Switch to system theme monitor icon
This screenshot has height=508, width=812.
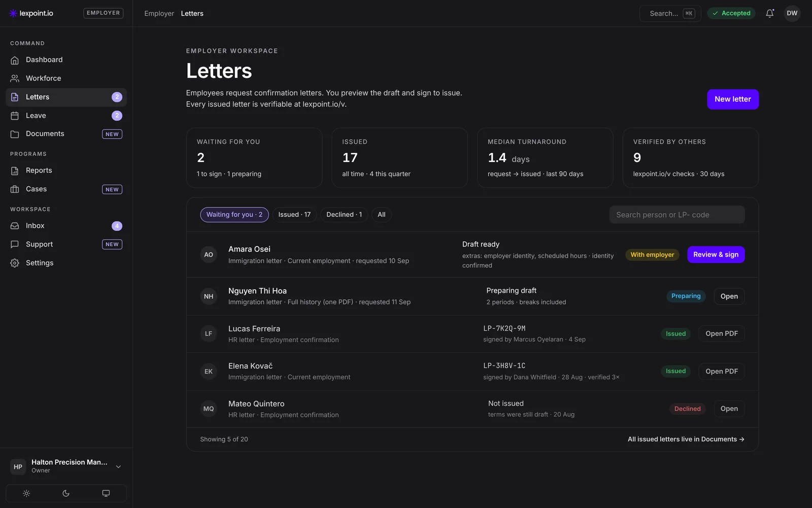[x=106, y=493]
